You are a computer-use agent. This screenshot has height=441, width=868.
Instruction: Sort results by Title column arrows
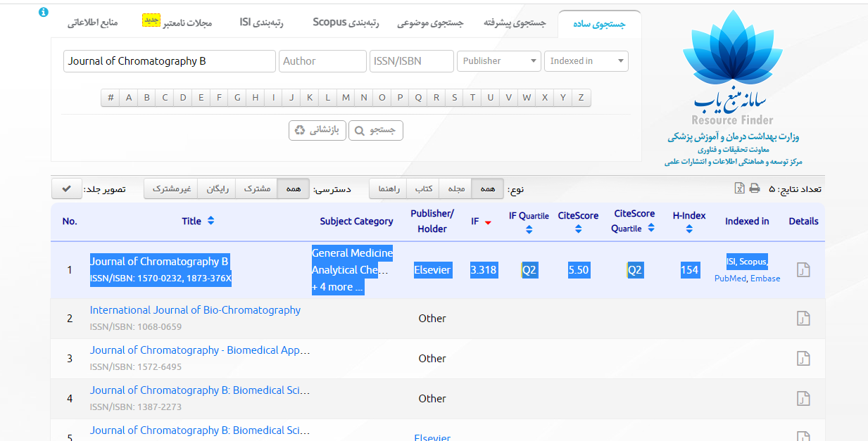[x=210, y=221]
